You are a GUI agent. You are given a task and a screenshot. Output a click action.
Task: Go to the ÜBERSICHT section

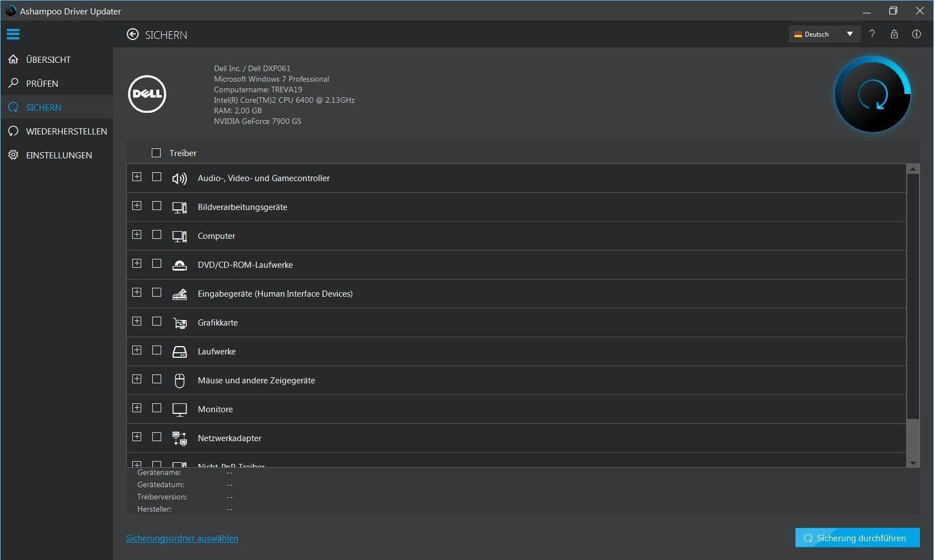tap(57, 59)
